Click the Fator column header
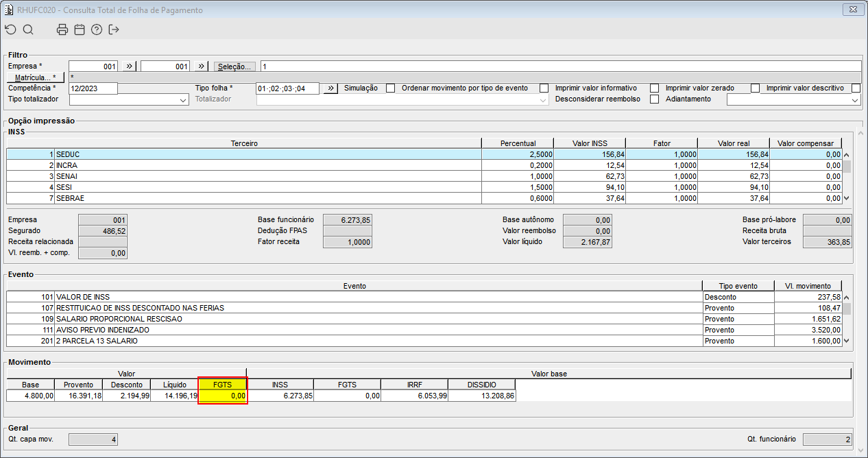 pos(662,143)
